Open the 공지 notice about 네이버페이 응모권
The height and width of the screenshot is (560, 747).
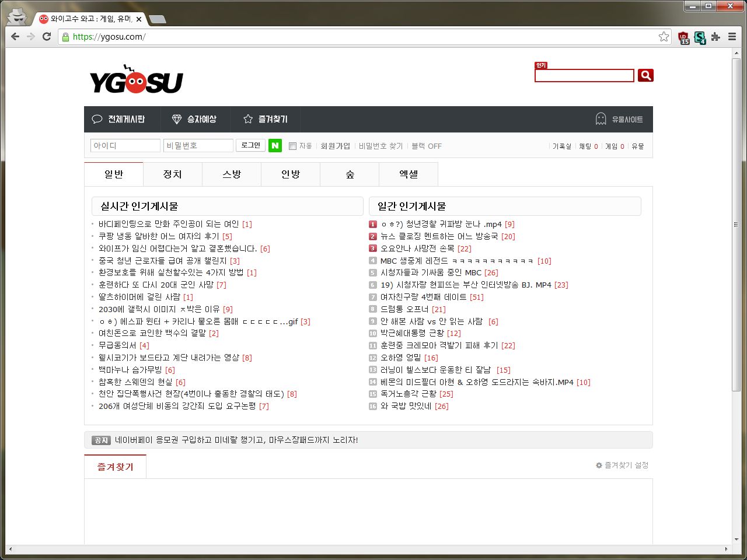[236, 440]
